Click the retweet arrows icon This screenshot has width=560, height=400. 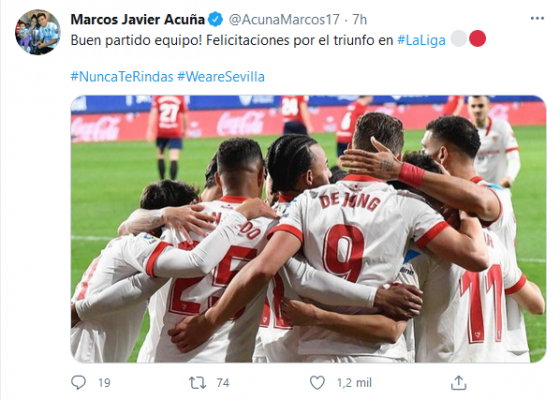pyautogui.click(x=197, y=383)
